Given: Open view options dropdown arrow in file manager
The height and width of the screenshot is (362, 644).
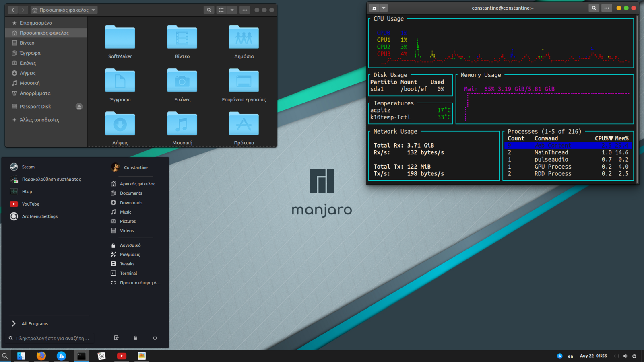Looking at the screenshot, I should (232, 10).
